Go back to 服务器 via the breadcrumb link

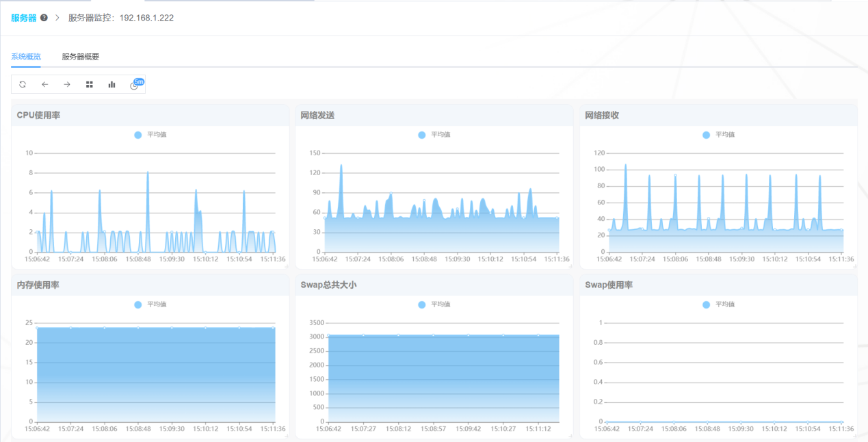coord(24,18)
